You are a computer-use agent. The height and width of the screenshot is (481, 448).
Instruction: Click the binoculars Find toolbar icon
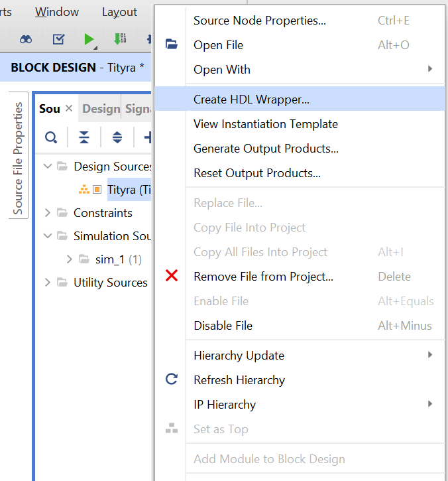coord(26,40)
